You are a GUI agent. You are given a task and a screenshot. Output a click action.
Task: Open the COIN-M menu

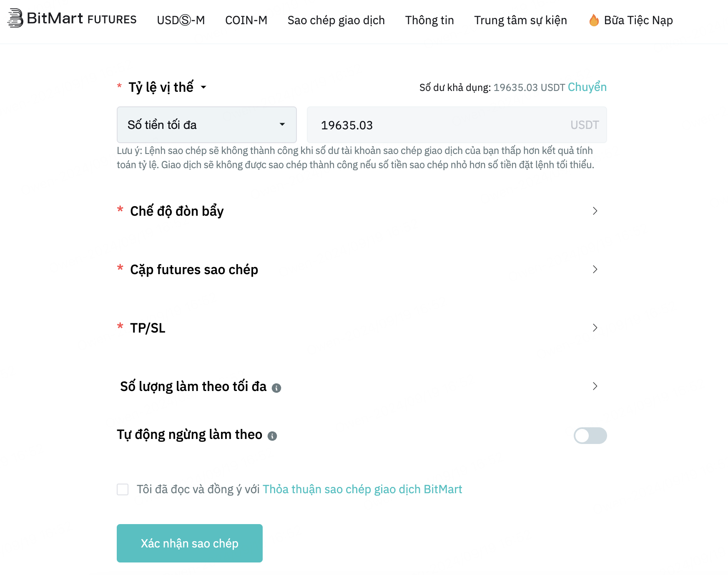click(246, 20)
